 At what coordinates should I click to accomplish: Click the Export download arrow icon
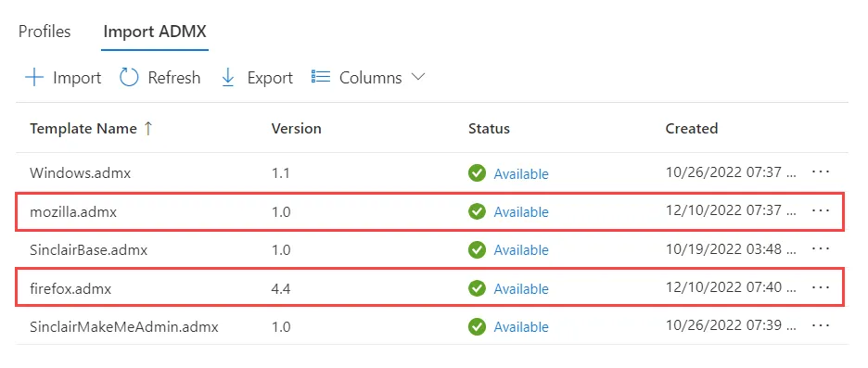tap(227, 78)
